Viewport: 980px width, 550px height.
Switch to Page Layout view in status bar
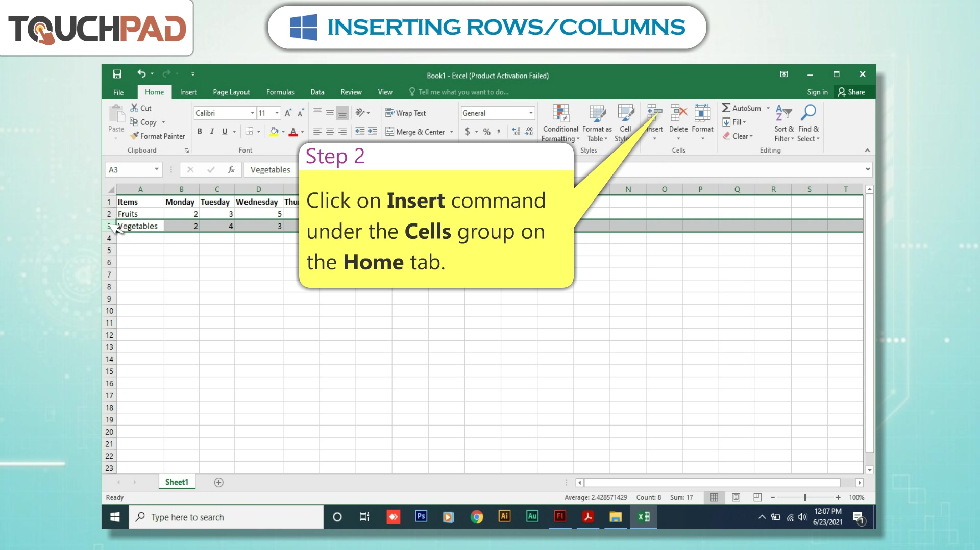736,497
